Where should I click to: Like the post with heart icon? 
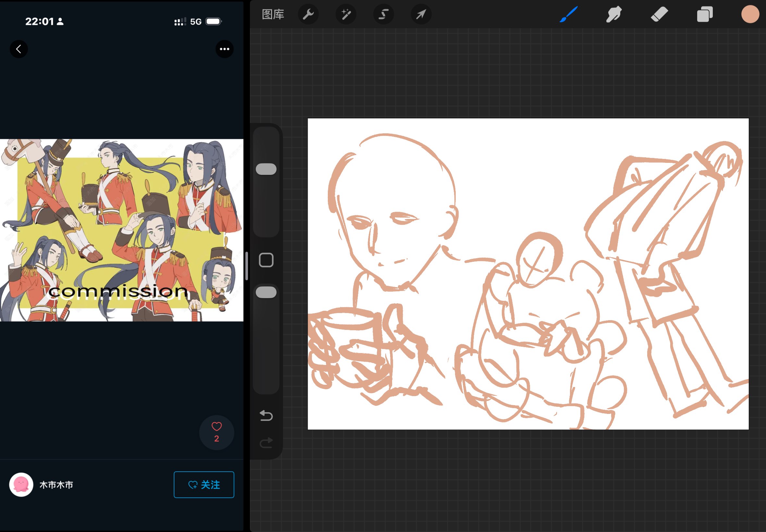217,432
